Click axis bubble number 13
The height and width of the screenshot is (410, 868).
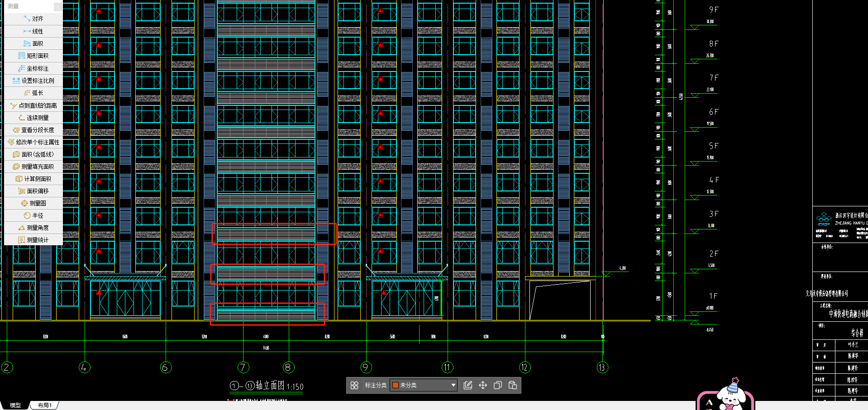(602, 367)
